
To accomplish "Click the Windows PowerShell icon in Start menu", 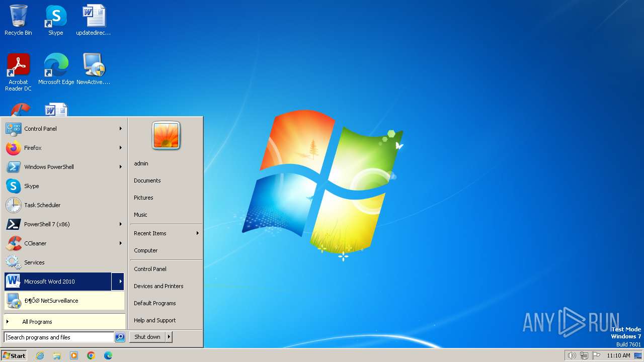I will tap(13, 167).
